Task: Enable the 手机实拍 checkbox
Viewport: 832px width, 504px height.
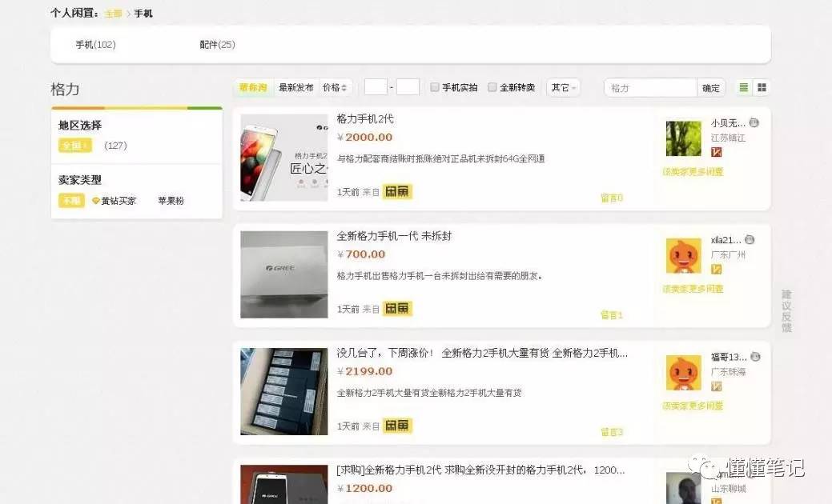Action: pyautogui.click(x=435, y=87)
